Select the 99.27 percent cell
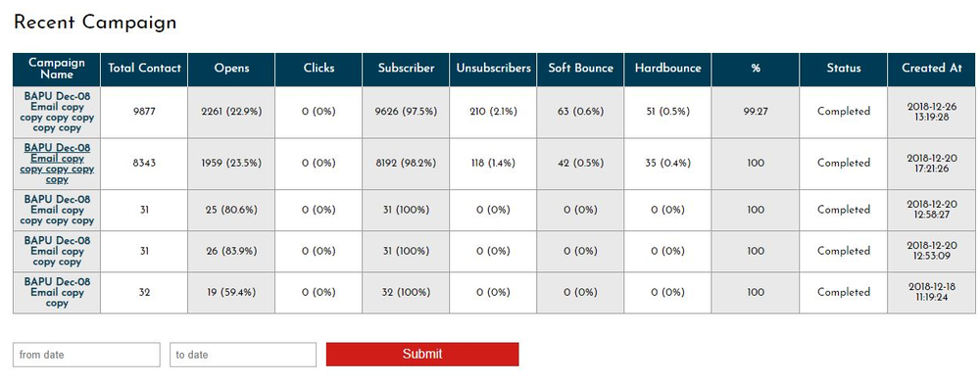This screenshot has height=385, width=980. 756,112
